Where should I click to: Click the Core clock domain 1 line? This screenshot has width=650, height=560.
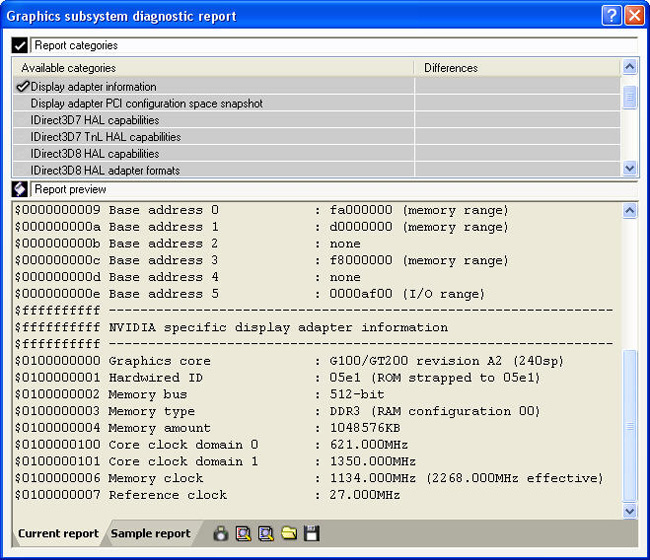[216, 461]
